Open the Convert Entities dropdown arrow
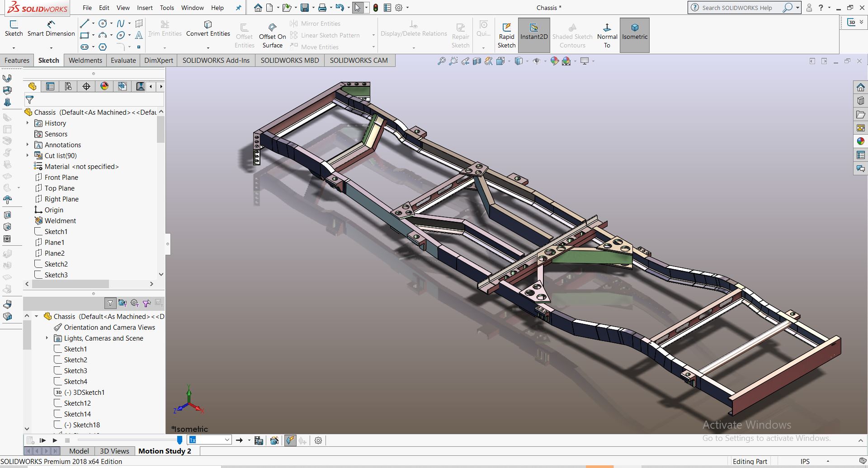This screenshot has width=868, height=468. coord(208,47)
